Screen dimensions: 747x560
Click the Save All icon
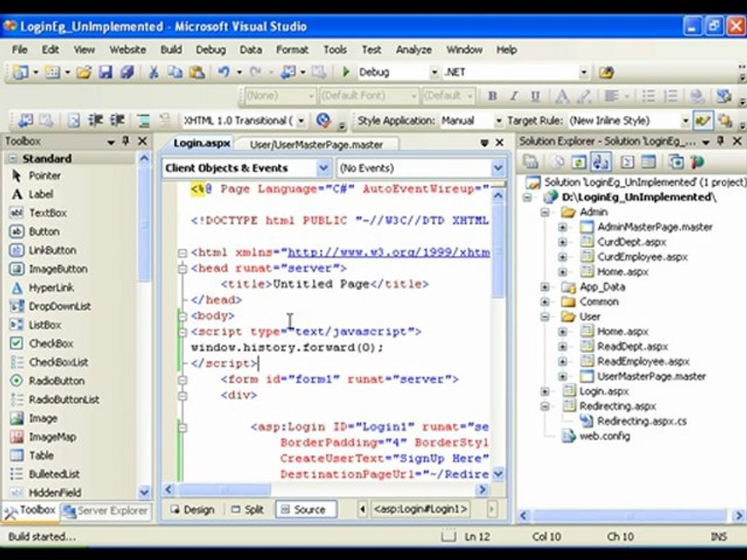pos(127,72)
